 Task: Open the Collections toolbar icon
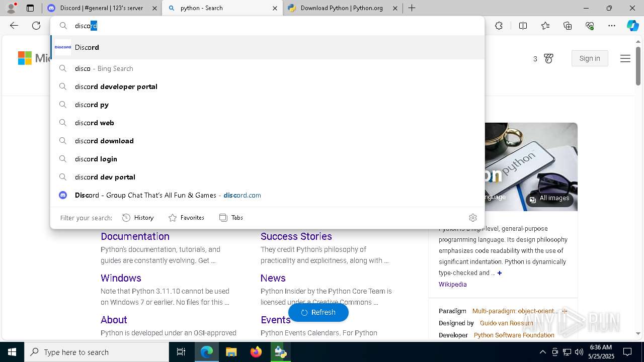click(x=568, y=26)
